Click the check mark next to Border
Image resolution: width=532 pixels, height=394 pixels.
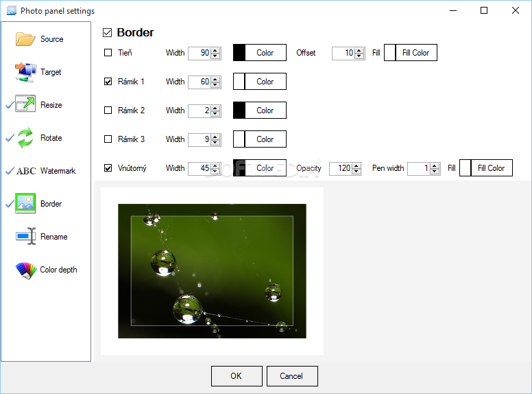point(10,204)
